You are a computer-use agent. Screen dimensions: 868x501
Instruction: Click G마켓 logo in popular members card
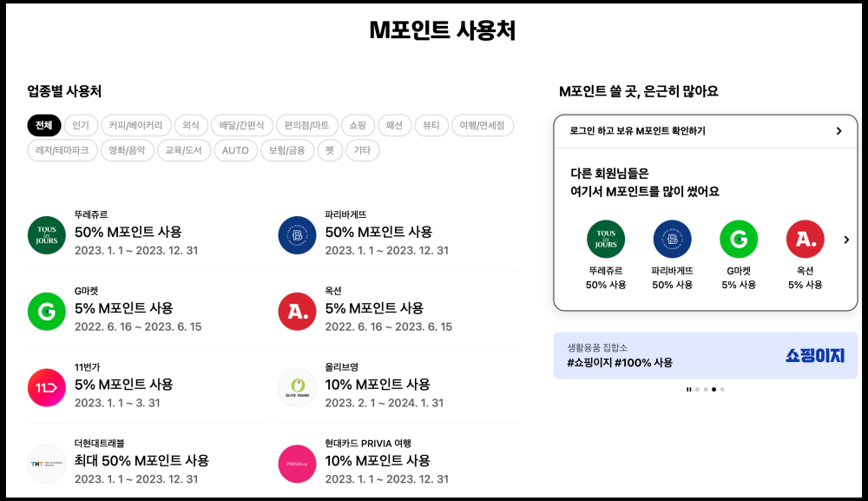pos(739,239)
